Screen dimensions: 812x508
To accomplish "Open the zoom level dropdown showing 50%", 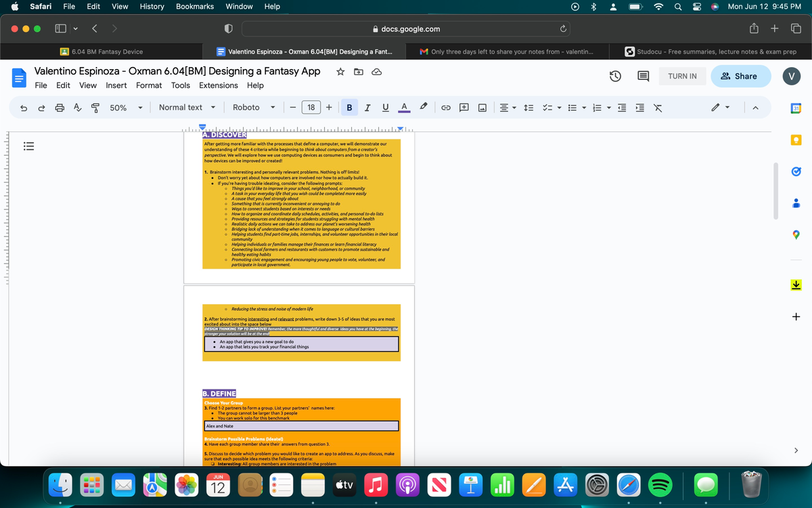I will [124, 107].
